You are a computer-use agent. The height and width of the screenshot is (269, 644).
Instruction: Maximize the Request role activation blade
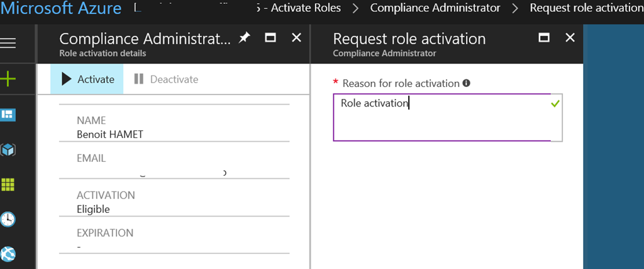544,38
